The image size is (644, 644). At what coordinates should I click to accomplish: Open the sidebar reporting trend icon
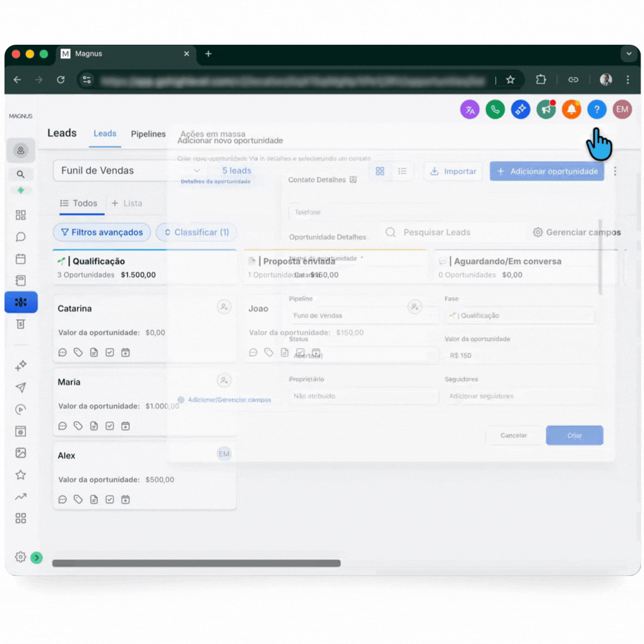tap(21, 496)
